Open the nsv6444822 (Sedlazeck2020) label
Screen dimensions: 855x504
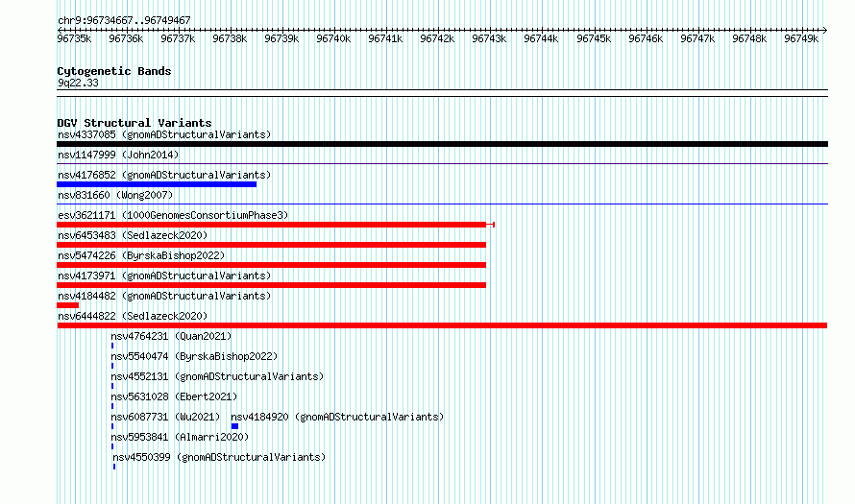(133, 316)
